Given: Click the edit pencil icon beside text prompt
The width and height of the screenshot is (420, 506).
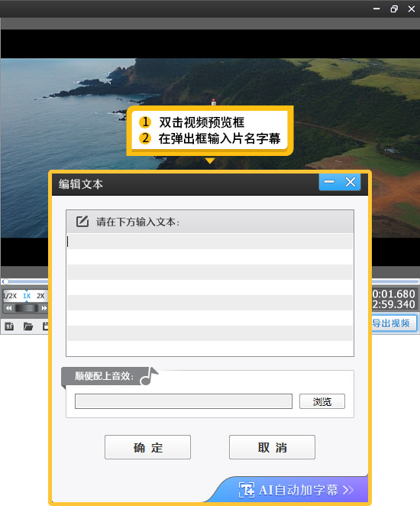Looking at the screenshot, I should 82,222.
